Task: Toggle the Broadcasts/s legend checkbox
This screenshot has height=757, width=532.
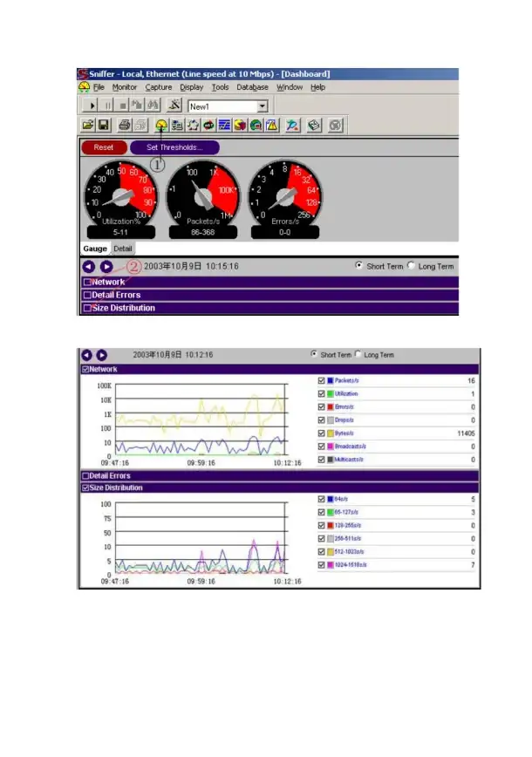Action: [321, 447]
